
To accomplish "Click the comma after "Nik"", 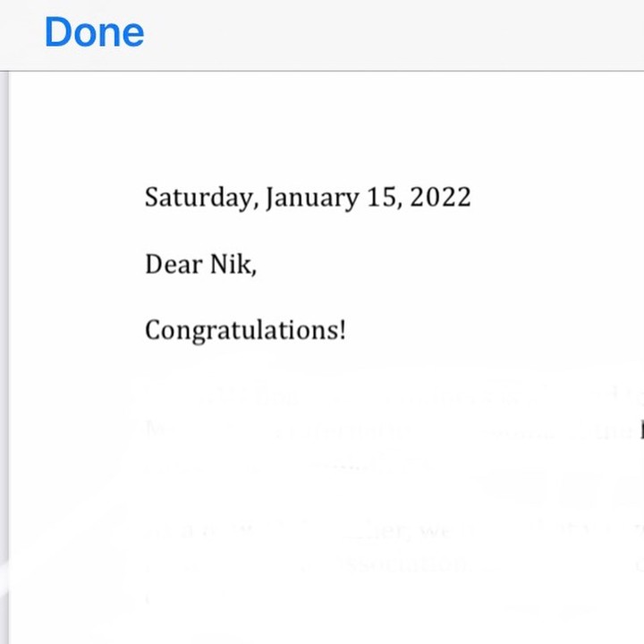I will 254,270.
